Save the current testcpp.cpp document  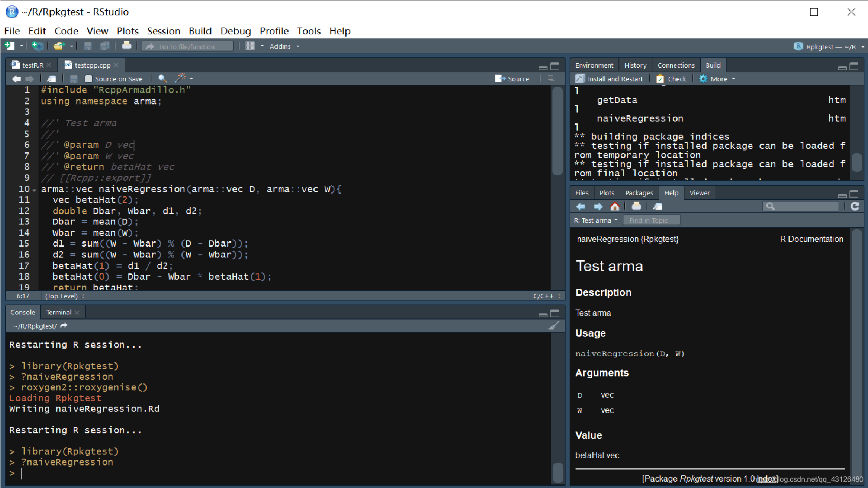74,79
